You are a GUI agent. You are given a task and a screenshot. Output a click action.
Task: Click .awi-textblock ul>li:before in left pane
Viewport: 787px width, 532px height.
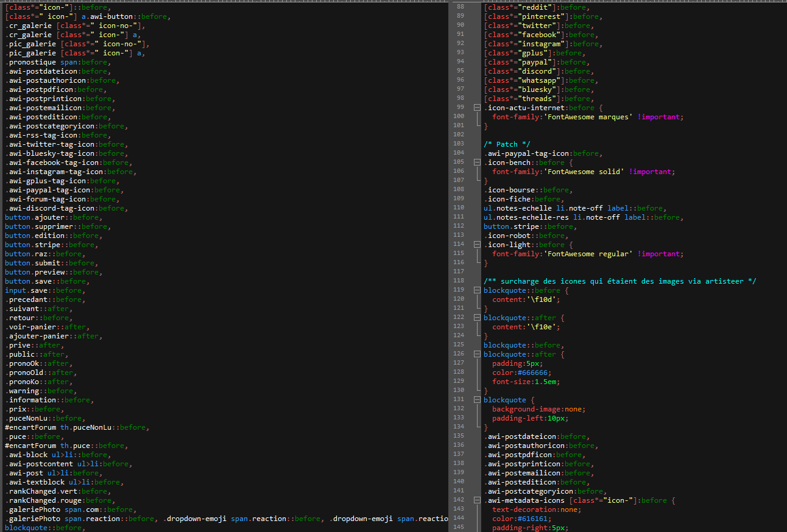click(65, 482)
